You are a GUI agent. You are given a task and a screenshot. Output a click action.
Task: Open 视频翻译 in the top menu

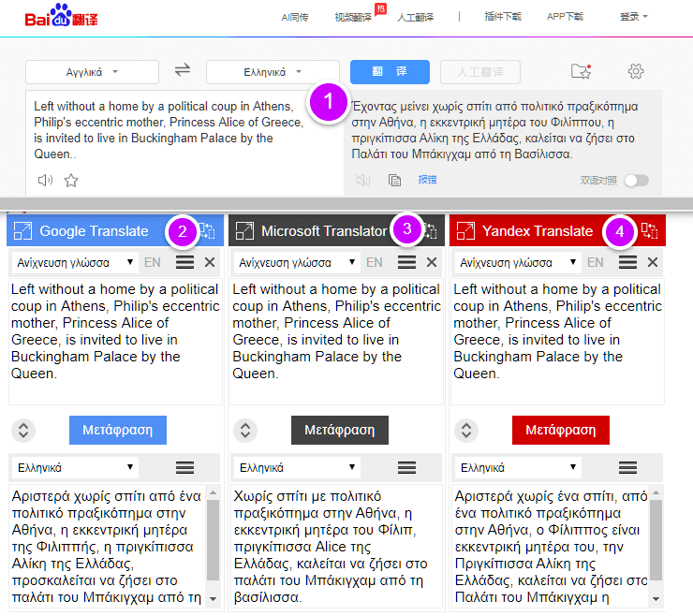pos(353,17)
